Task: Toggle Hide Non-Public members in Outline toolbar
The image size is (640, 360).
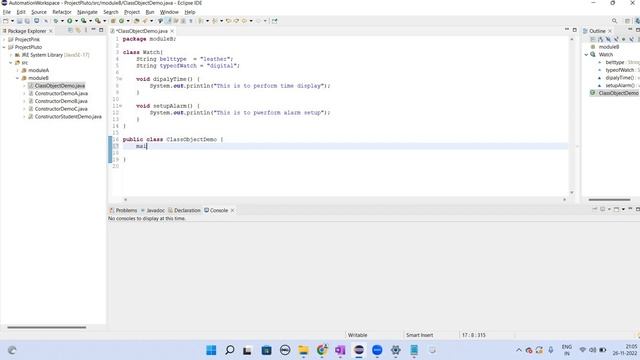Action: (x=623, y=39)
